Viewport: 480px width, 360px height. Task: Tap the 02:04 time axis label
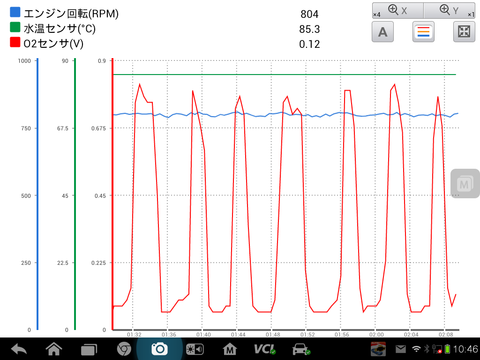coord(411,334)
